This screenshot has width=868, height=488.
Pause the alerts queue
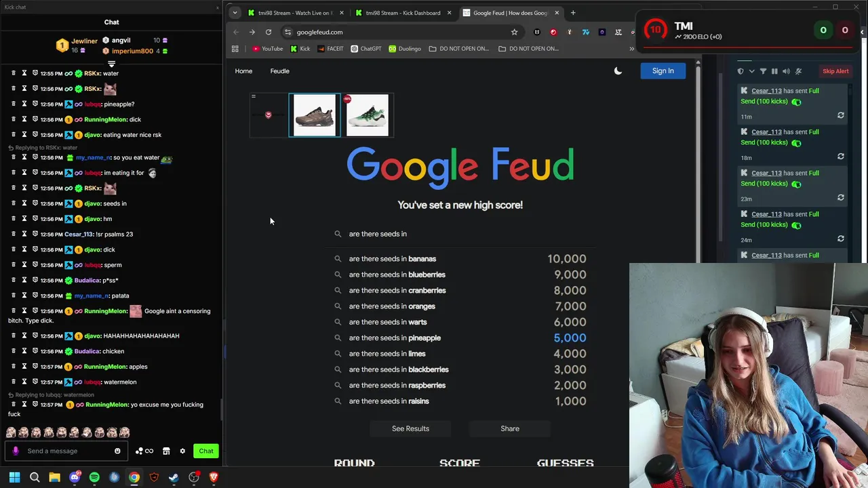tap(774, 71)
